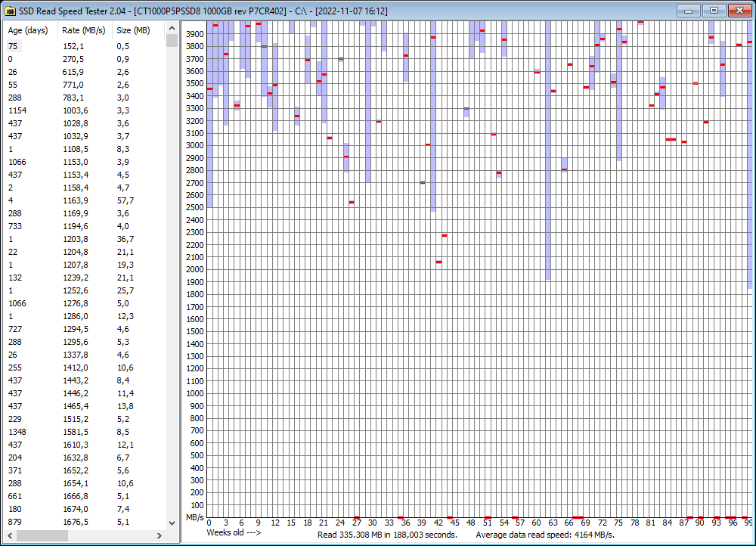The width and height of the screenshot is (756, 546).
Task: Select the row with rate 1654,1
Action: click(85, 484)
